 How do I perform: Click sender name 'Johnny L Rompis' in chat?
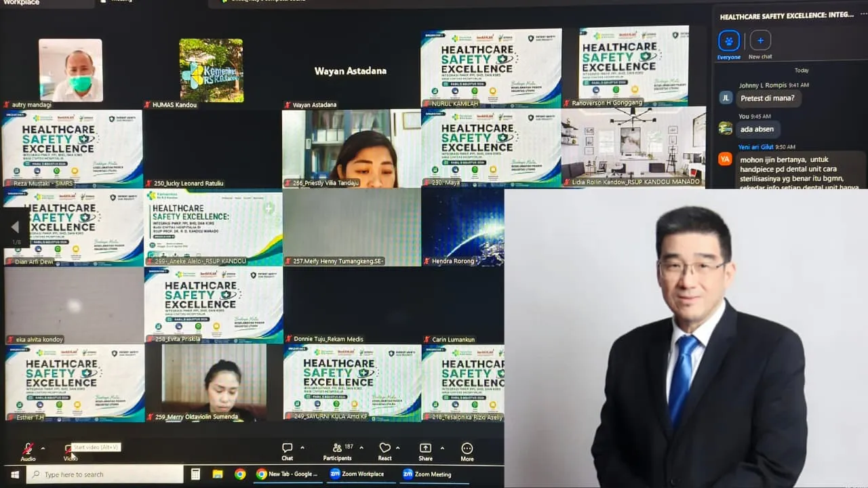click(x=762, y=85)
